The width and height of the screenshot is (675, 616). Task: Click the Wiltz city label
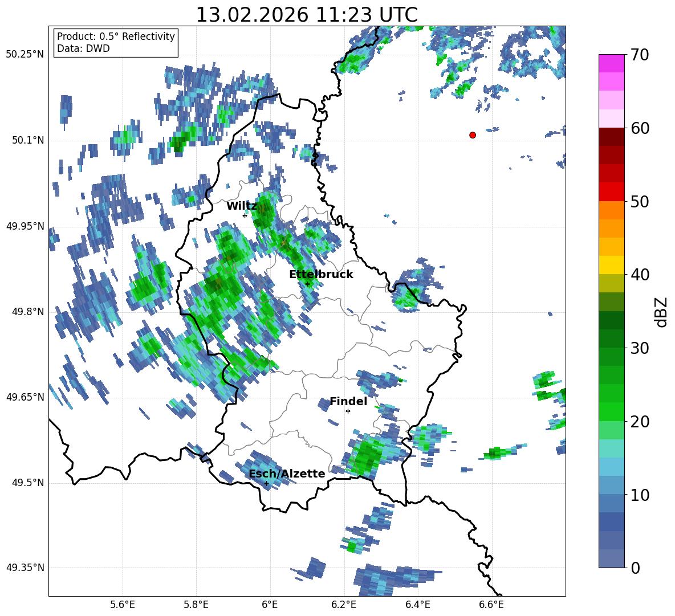tap(242, 206)
